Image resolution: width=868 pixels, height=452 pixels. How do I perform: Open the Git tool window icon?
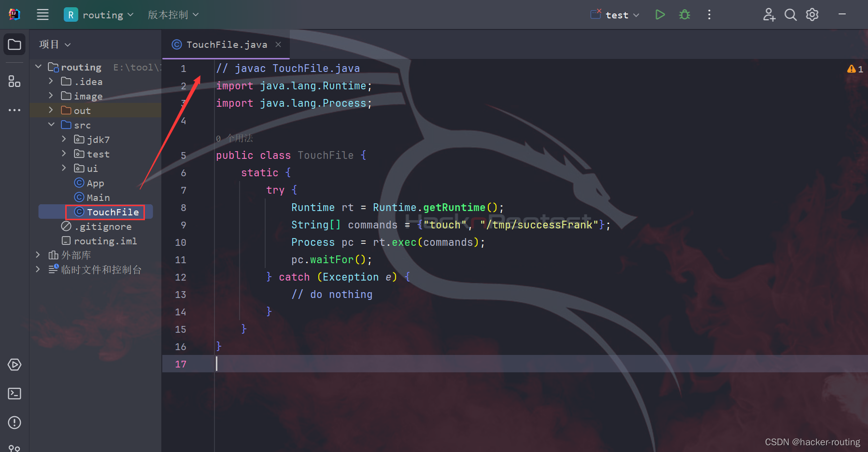(x=14, y=449)
